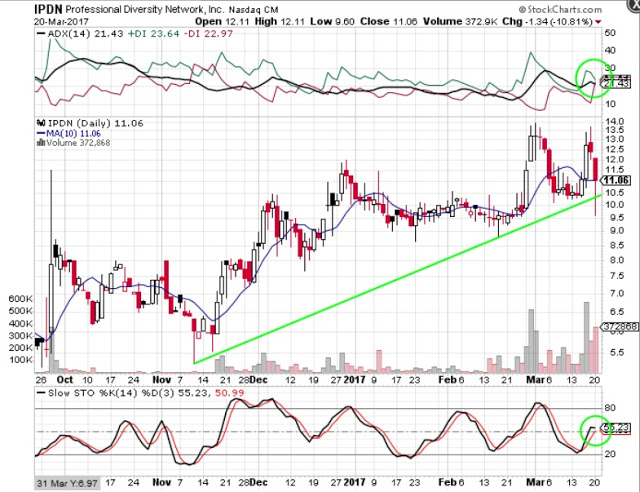Click the volume bars icon in legend

pos(41,143)
